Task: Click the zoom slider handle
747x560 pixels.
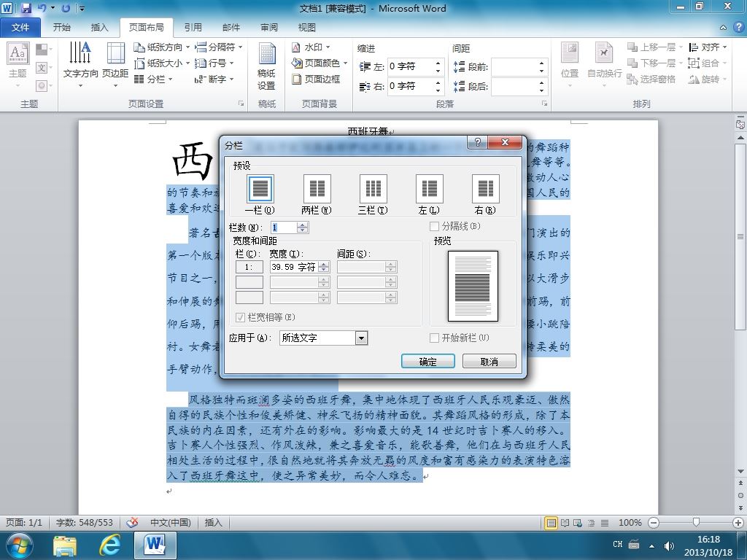Action: (696, 522)
